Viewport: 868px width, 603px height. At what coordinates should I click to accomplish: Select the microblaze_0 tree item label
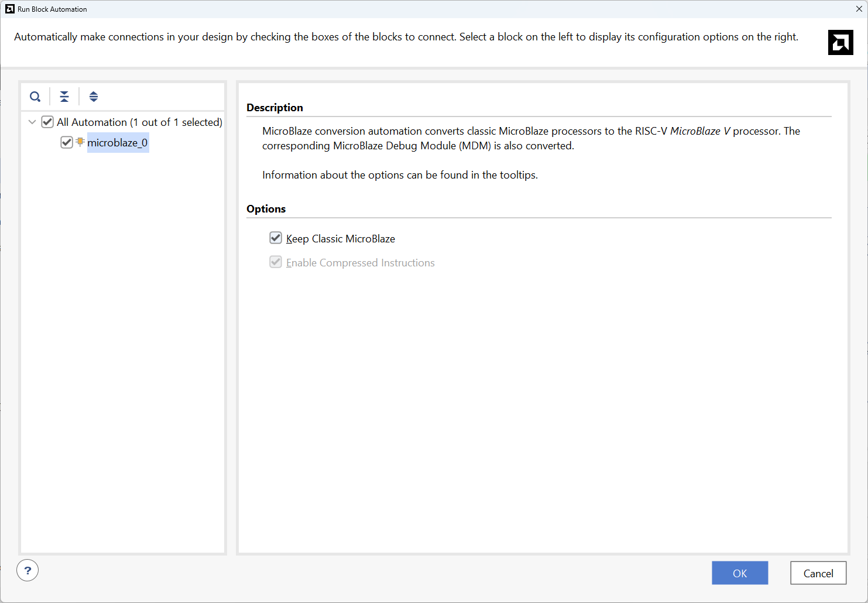point(118,142)
